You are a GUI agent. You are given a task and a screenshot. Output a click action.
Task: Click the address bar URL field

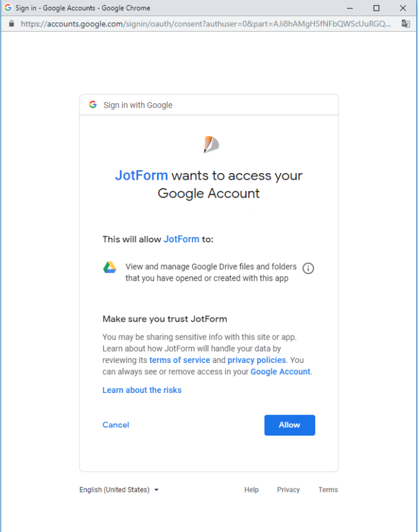[203, 24]
